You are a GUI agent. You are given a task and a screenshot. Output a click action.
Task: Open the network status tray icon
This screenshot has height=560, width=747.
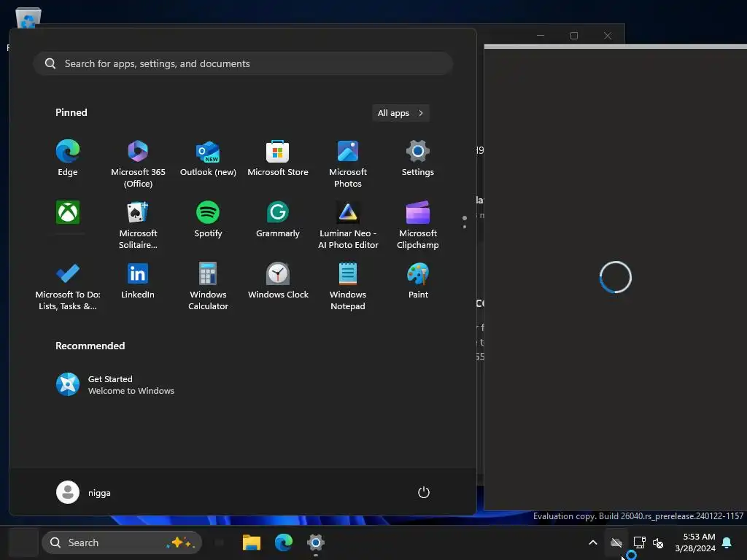(x=639, y=542)
